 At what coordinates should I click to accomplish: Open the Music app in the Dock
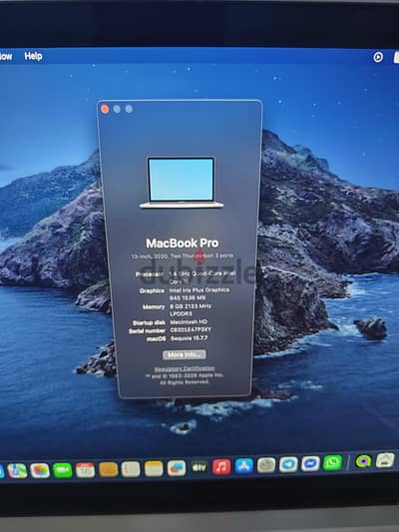pos(221,467)
